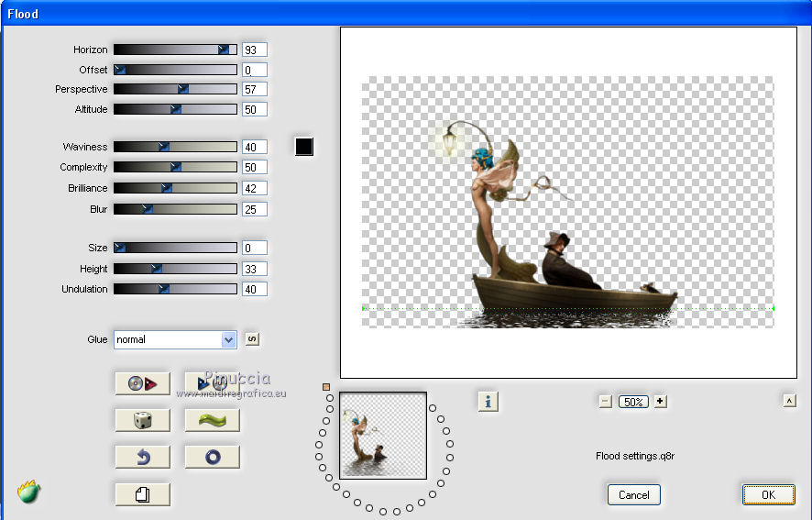Click the 'Flood settings.q8r' text
The width and height of the screenshot is (812, 520).
[x=635, y=456]
